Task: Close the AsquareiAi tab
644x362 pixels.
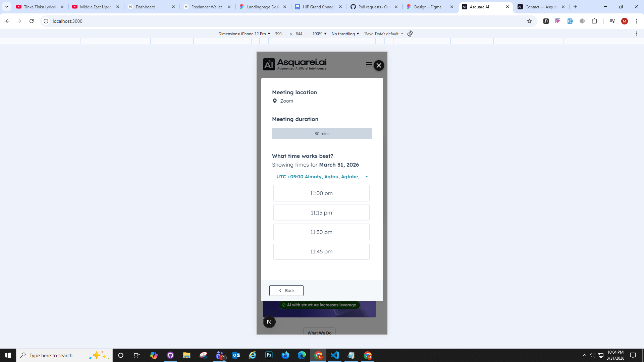Action: click(x=507, y=7)
